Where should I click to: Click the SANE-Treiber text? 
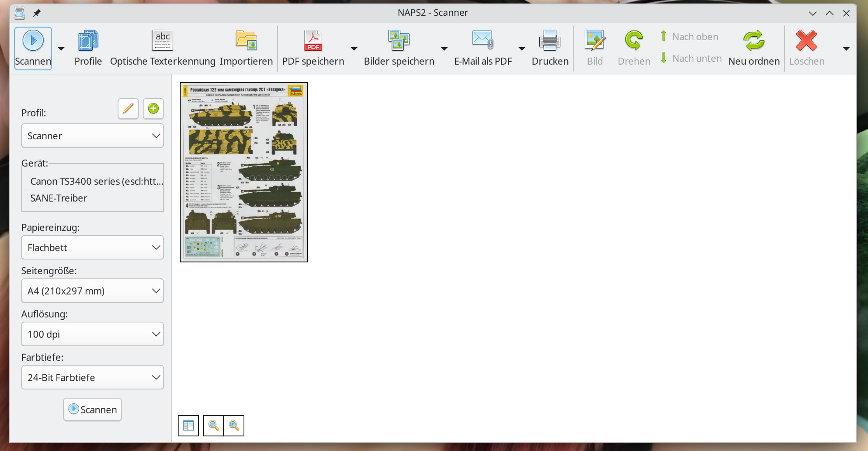click(x=59, y=198)
